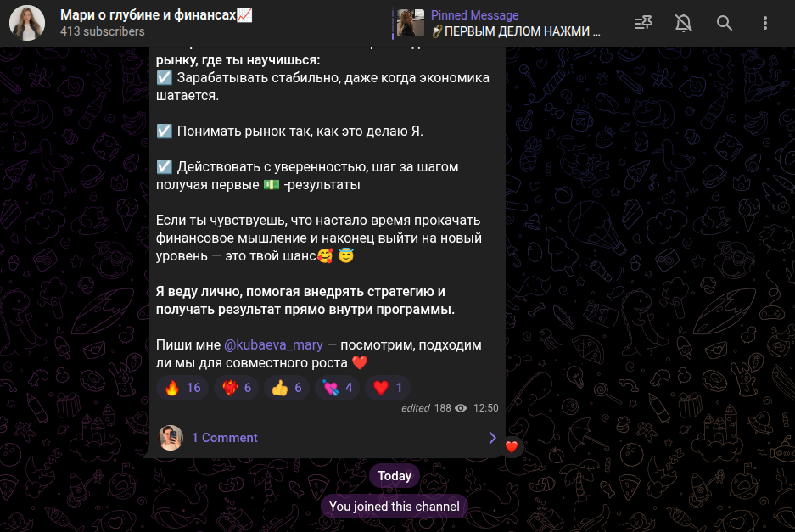Screen dimensions: 795x532
Task: Click the quick heart reaction beside the message
Action: (x=512, y=447)
